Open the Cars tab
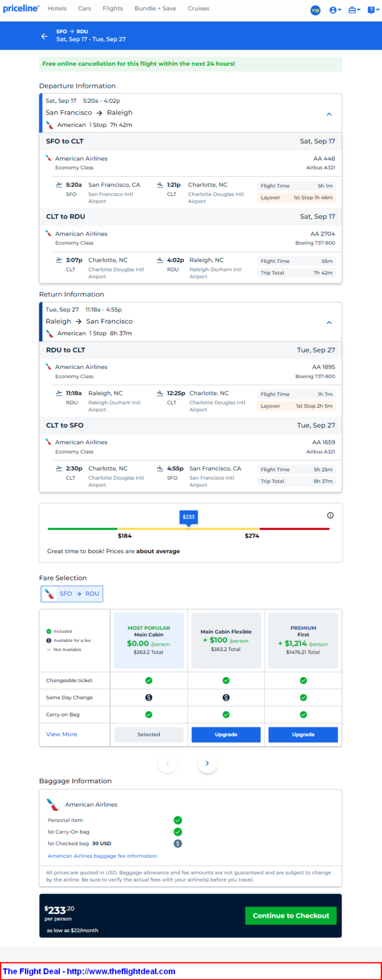Screen dimensions: 382x980 click(x=84, y=9)
